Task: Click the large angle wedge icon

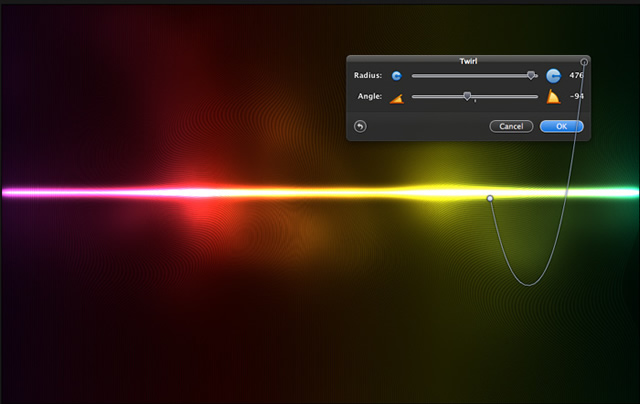Action: coord(553,97)
